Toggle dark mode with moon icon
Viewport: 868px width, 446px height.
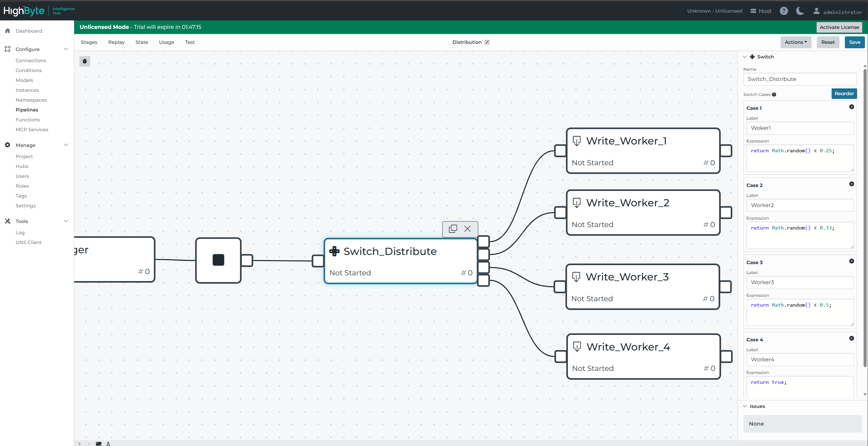pyautogui.click(x=800, y=11)
